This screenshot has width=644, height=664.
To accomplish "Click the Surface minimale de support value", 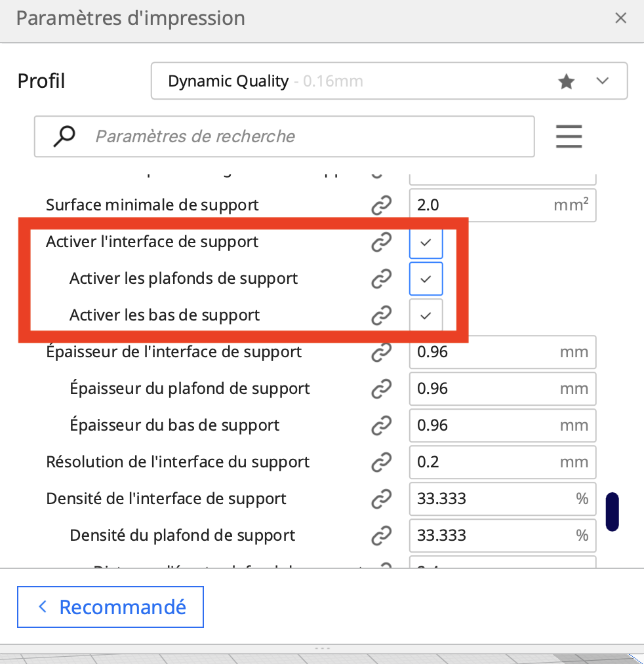I will click(x=502, y=205).
